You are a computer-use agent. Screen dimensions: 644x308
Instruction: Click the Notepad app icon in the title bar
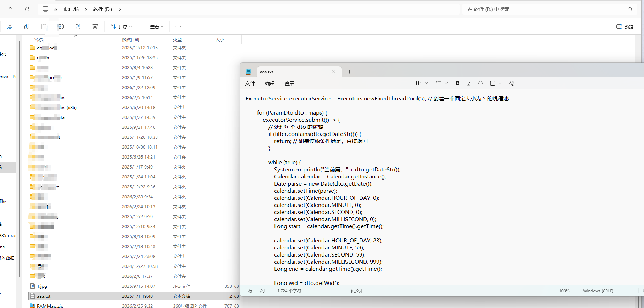click(249, 72)
